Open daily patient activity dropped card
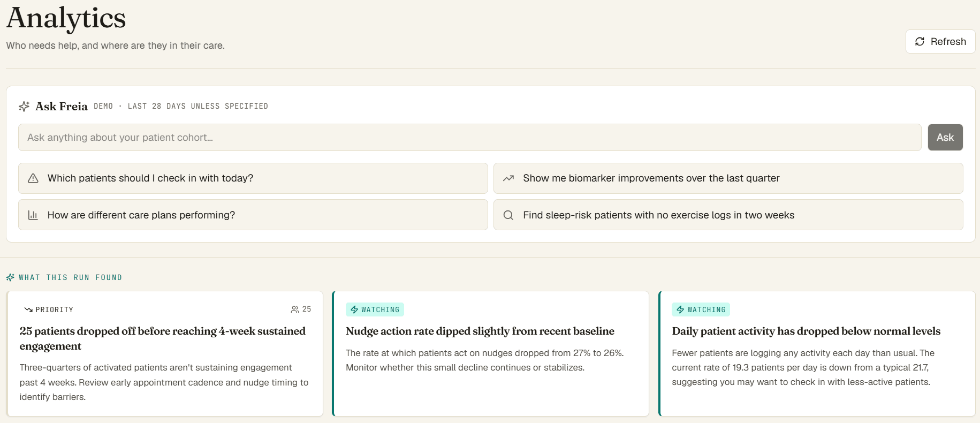980x423 pixels. 817,353
